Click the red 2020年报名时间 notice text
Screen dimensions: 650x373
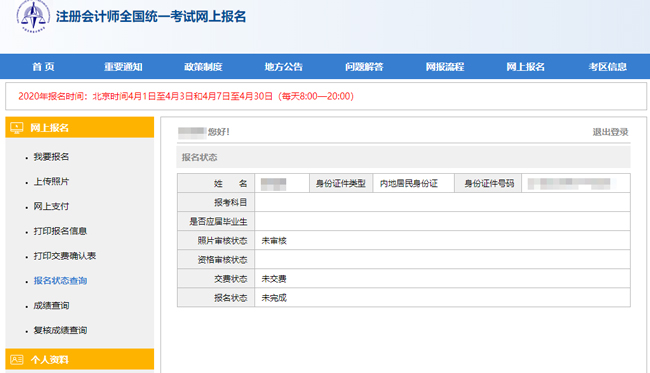[186, 96]
